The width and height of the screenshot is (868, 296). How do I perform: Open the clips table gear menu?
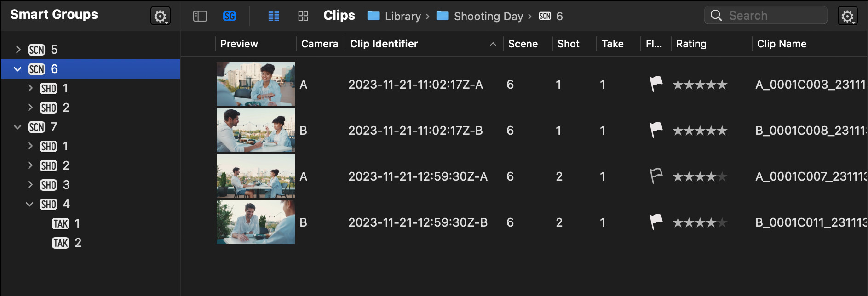[848, 17]
